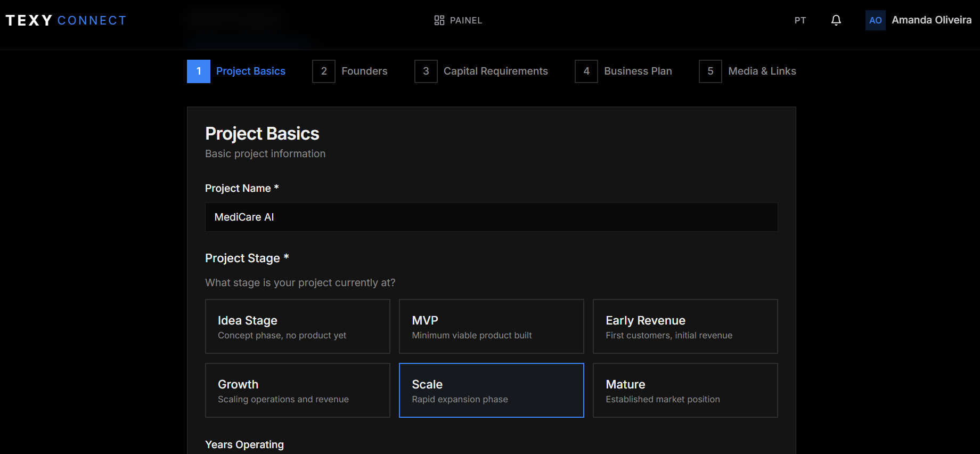
Task: Click the AO user avatar
Action: point(876,20)
